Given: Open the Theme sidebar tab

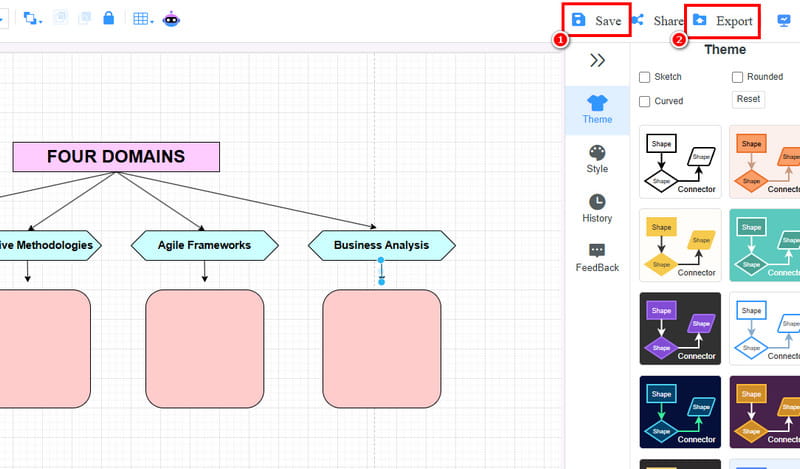Looking at the screenshot, I should [x=597, y=109].
